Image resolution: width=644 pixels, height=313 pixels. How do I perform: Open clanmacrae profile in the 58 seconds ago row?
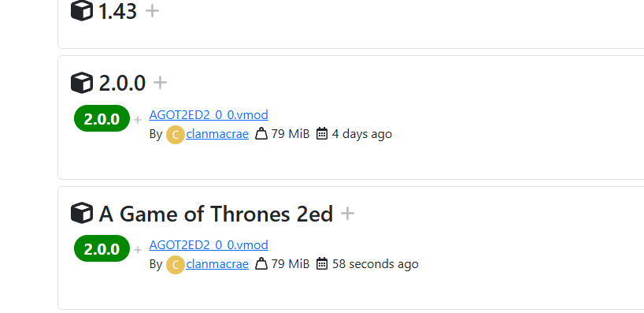217,263
